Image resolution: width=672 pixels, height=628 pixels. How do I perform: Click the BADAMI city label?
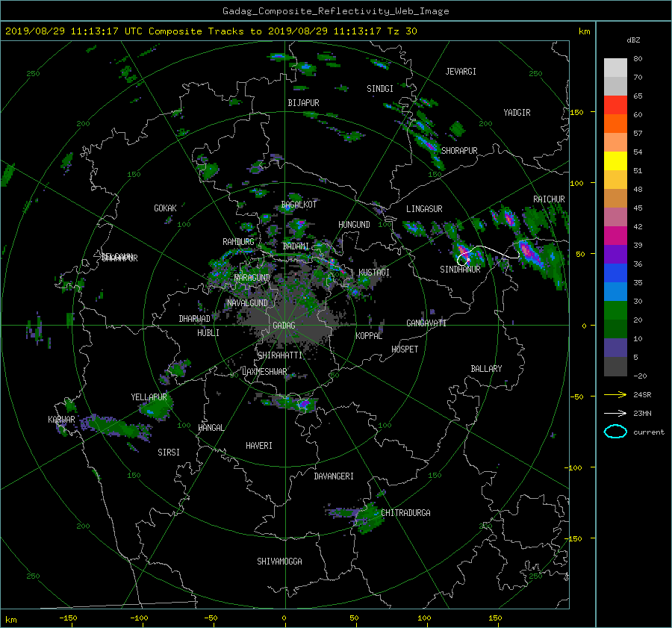click(296, 246)
